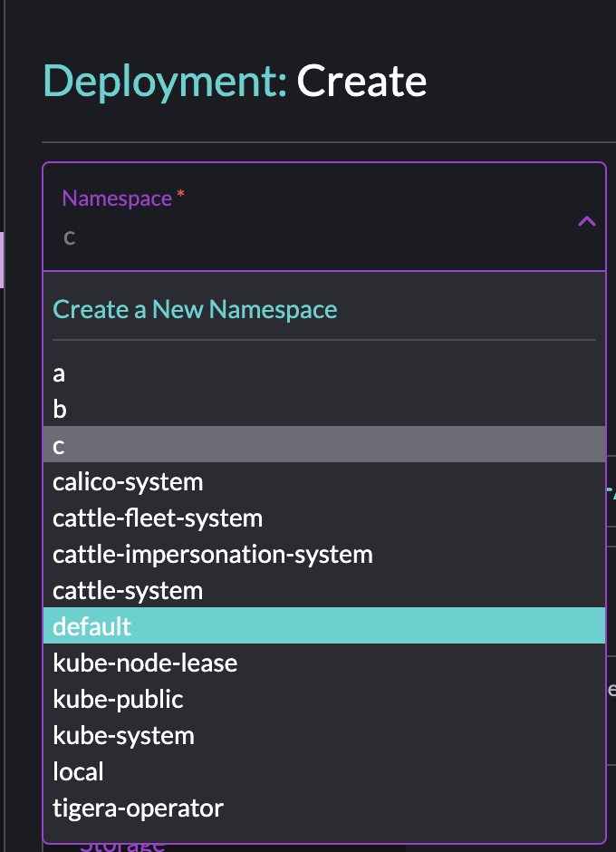Select the kube-node-lease namespace

coord(145,663)
